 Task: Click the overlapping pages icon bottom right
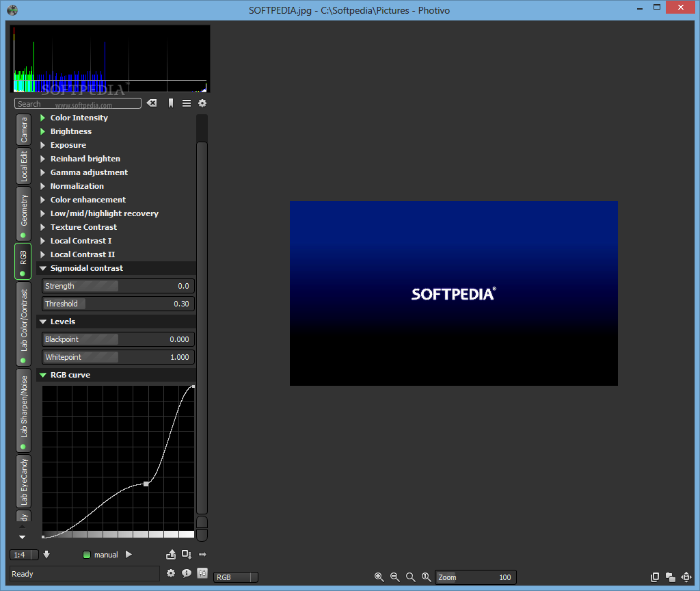[x=655, y=577]
